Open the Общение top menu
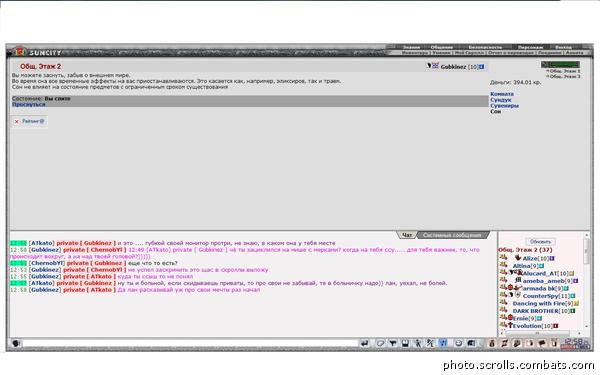 pos(442,47)
